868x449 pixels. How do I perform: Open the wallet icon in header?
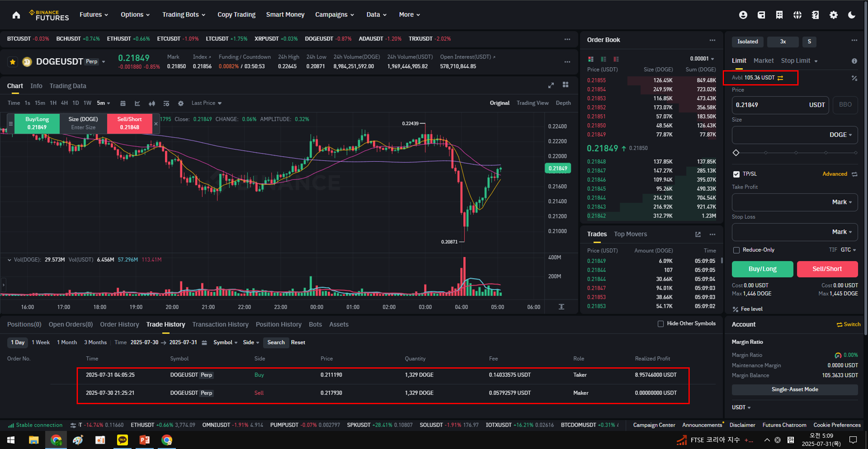point(761,15)
